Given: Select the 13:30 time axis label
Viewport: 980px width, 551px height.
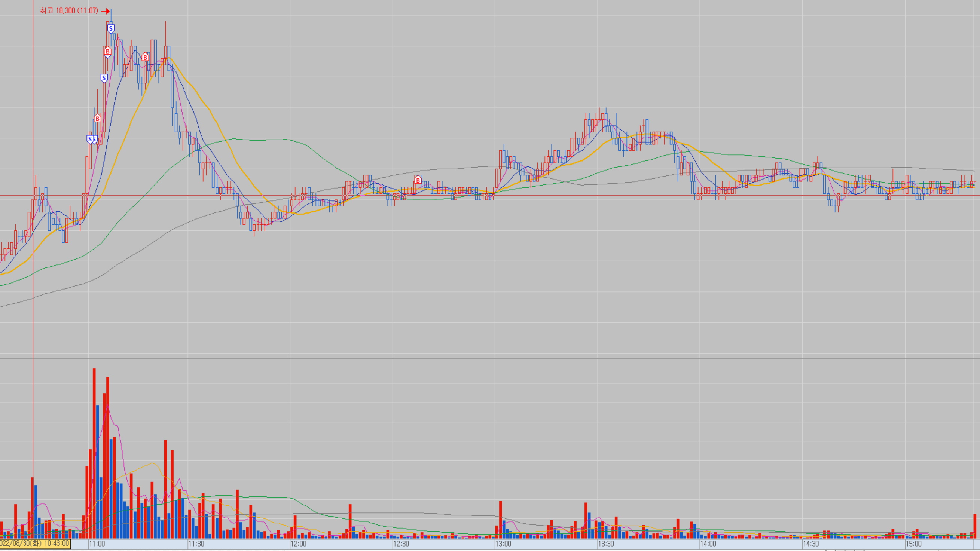Looking at the screenshot, I should point(606,544).
